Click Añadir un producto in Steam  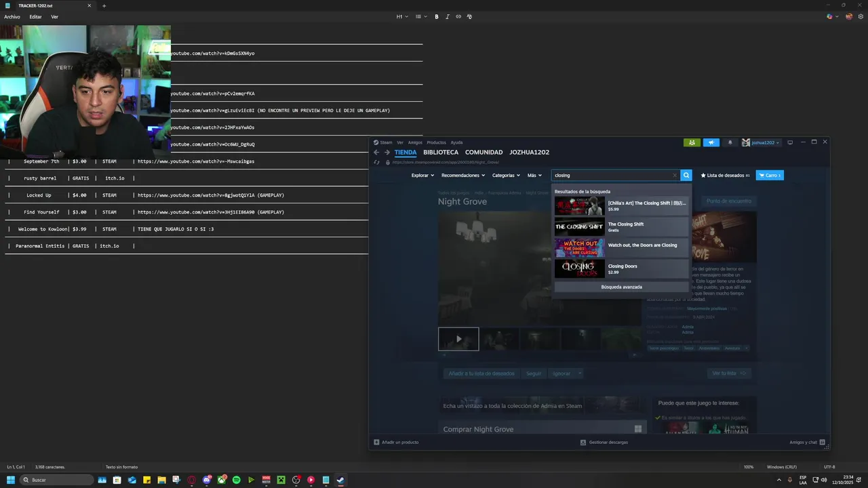click(396, 443)
